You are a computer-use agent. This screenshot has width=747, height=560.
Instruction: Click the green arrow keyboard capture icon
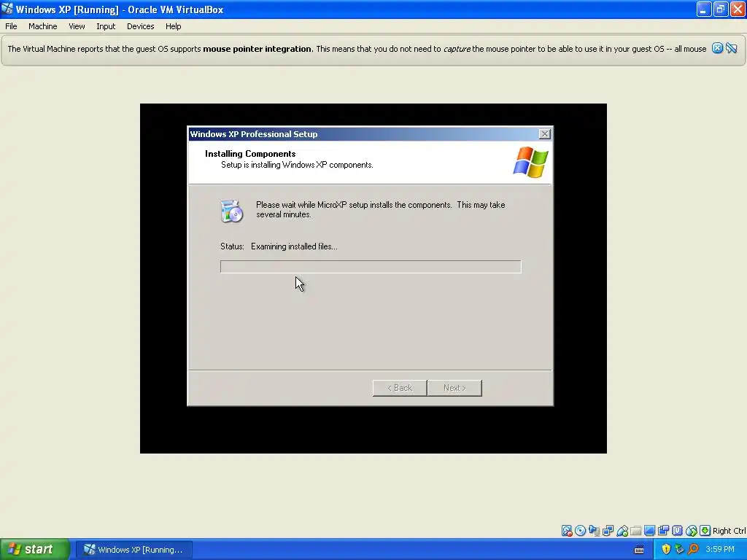705,531
